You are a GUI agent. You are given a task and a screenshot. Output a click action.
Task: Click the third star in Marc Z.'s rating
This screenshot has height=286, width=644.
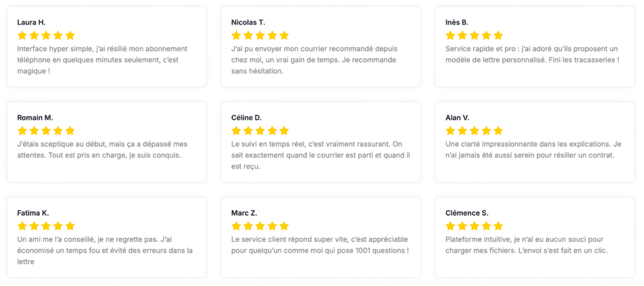[x=260, y=226]
